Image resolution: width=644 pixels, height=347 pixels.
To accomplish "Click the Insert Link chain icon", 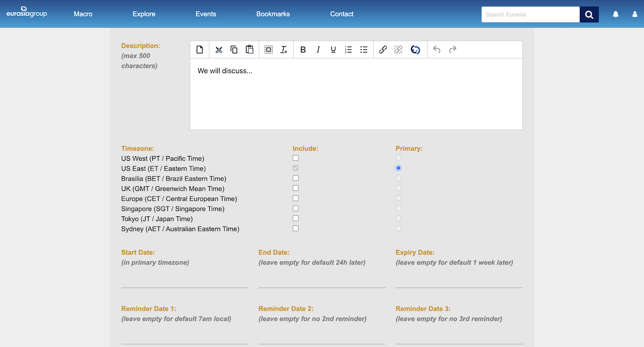I will (x=383, y=50).
